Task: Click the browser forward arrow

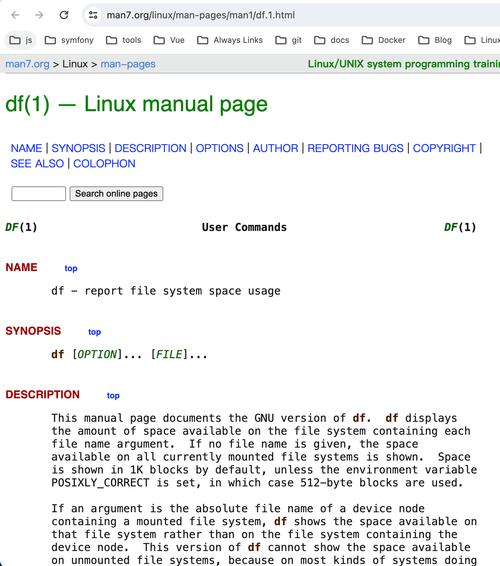Action: [39, 15]
